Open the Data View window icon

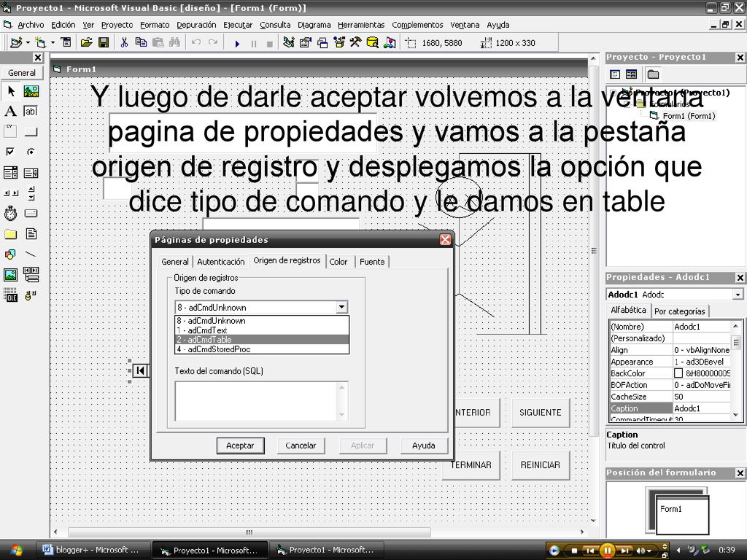pyautogui.click(x=372, y=43)
